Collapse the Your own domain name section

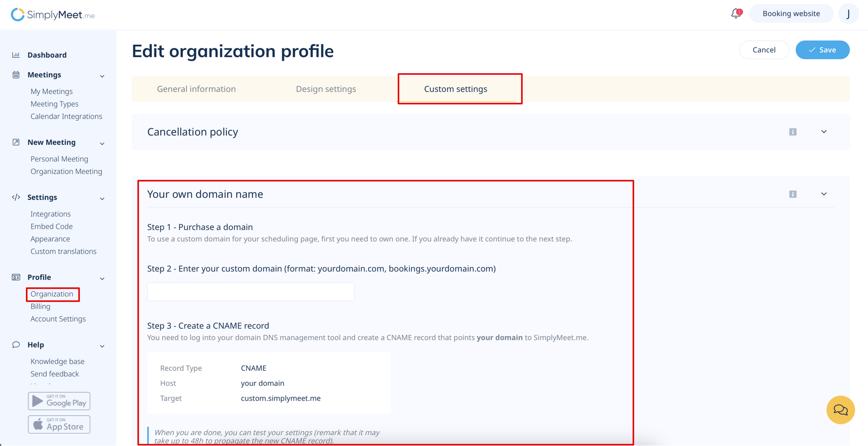click(824, 194)
